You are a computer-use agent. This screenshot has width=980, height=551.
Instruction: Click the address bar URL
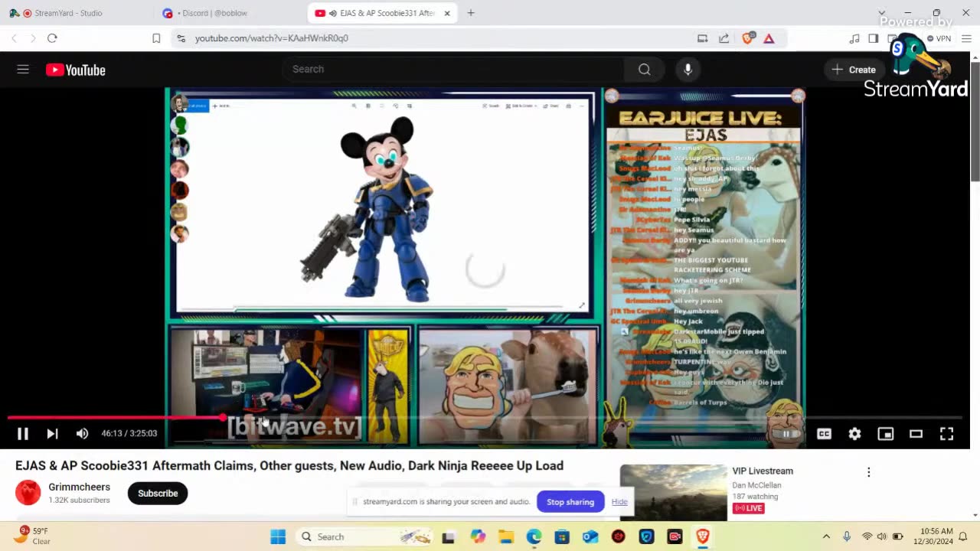[272, 38]
